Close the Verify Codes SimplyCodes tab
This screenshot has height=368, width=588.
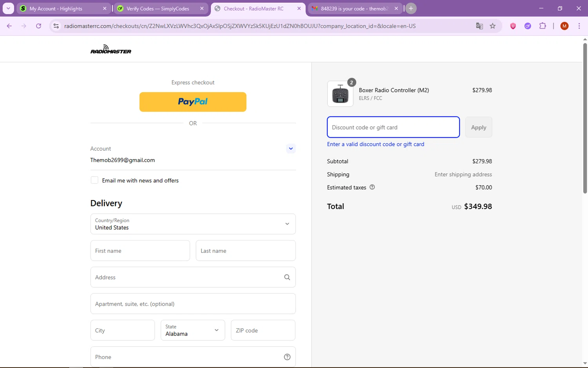[x=202, y=8]
